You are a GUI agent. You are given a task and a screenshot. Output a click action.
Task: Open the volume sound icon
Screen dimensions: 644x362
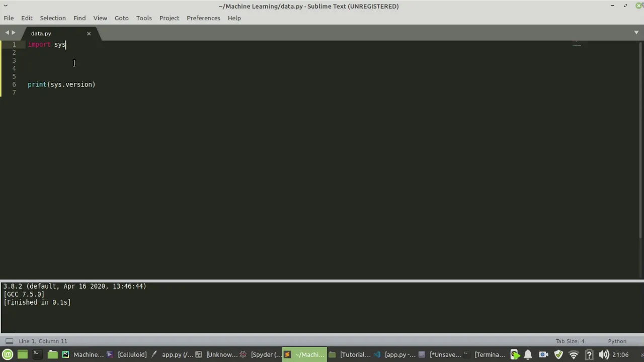coord(604,354)
